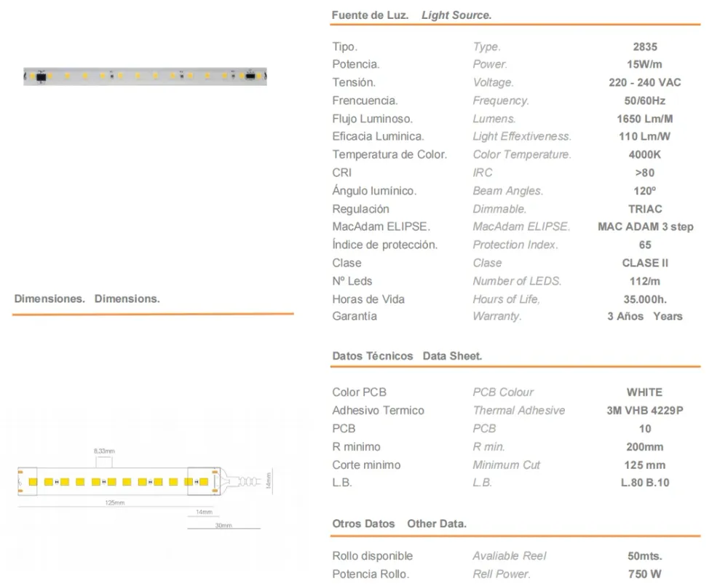728x584 pixels.
Task: Select the 'Adhesivo Termico' label
Action: tap(378, 411)
